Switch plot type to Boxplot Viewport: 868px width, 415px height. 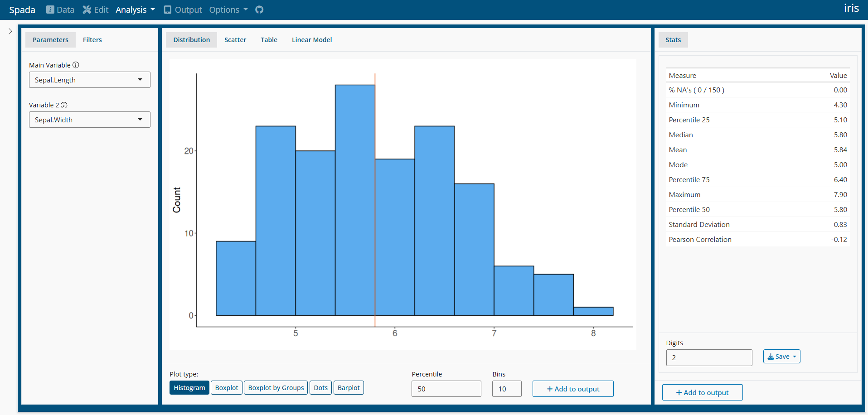pos(227,388)
